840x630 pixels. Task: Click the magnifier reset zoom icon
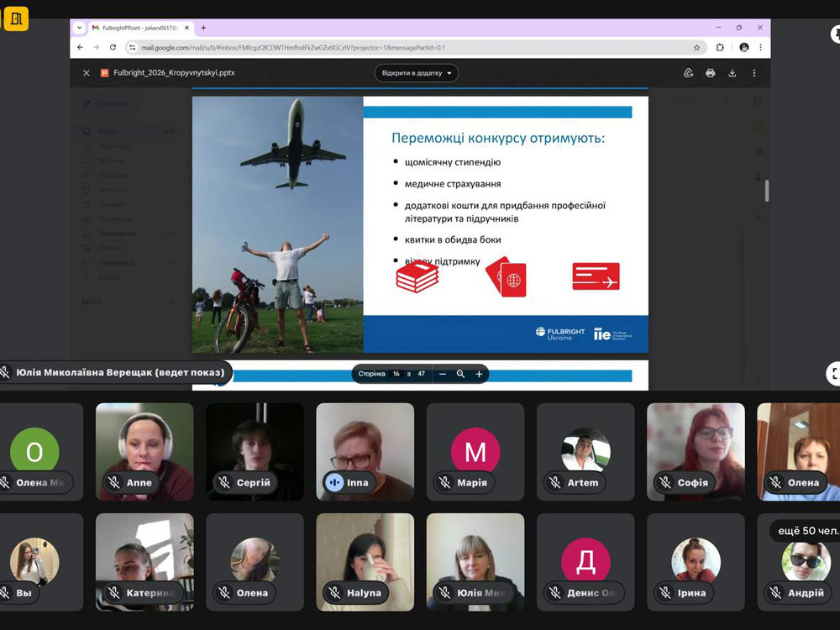pos(460,374)
